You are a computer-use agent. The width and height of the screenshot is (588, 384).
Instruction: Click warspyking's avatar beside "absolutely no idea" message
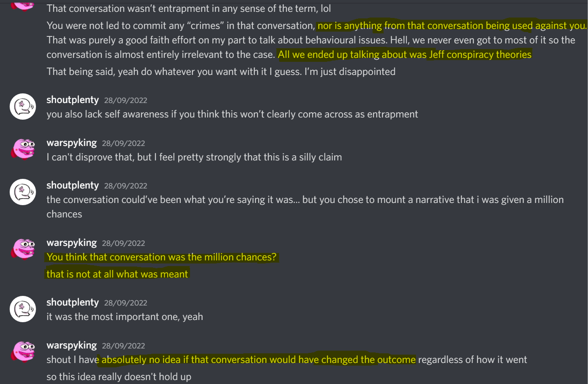[x=22, y=352]
